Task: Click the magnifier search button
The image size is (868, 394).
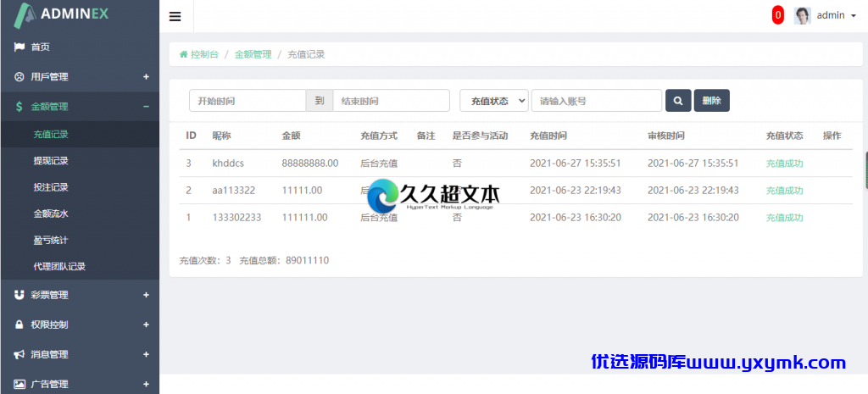Action: coord(678,101)
